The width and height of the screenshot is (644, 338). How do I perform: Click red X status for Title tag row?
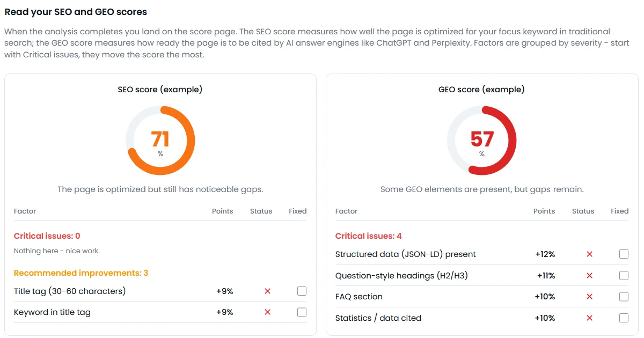point(267,291)
